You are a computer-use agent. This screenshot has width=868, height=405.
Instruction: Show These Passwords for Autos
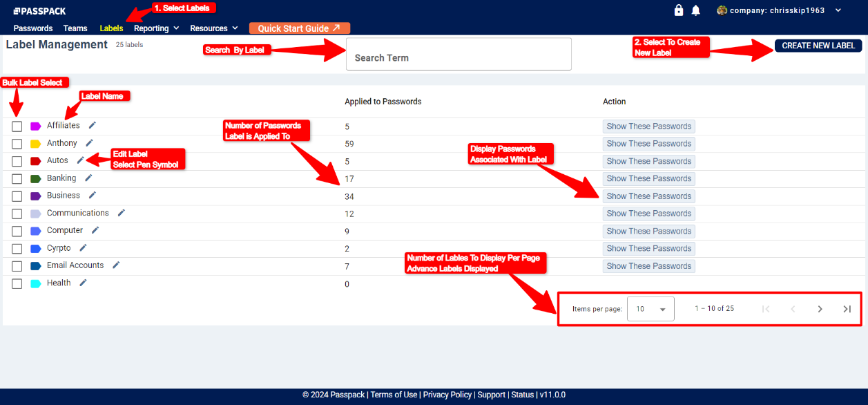[x=649, y=161]
